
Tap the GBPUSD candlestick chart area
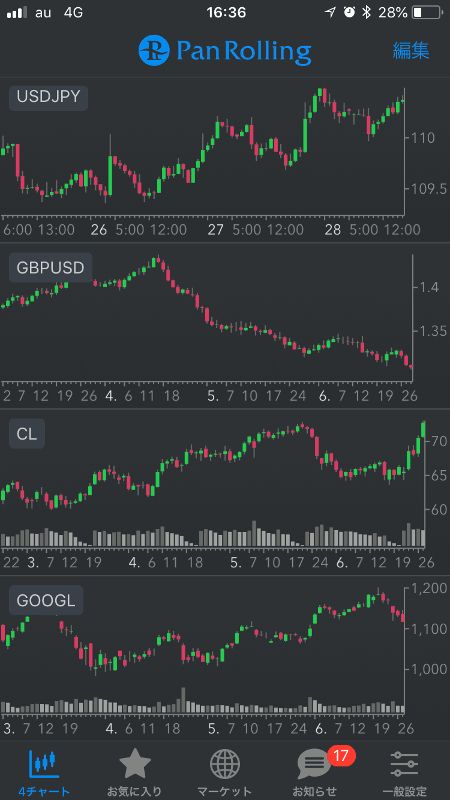click(x=206, y=316)
